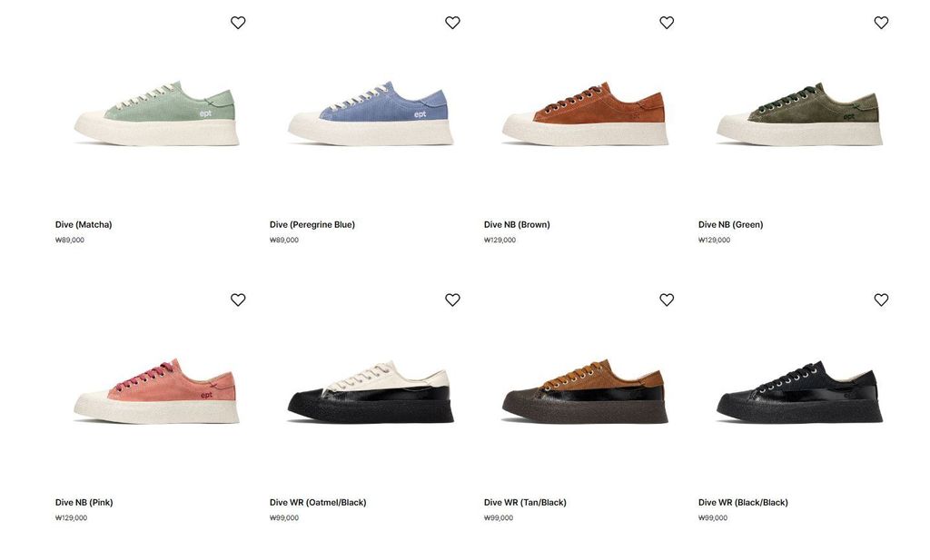Screen dimensions: 930x560
Task: Add Dive NB (Brown) to wishlist heart
Action: (667, 23)
